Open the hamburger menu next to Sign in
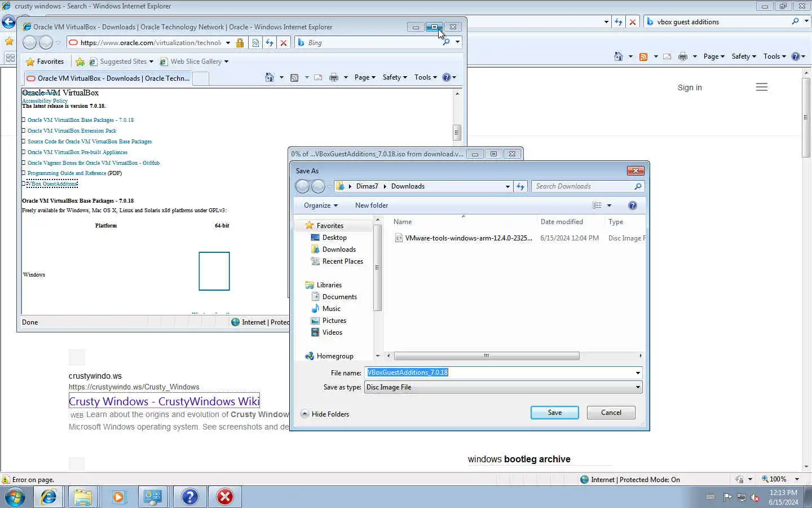This screenshot has height=508, width=812. click(762, 87)
